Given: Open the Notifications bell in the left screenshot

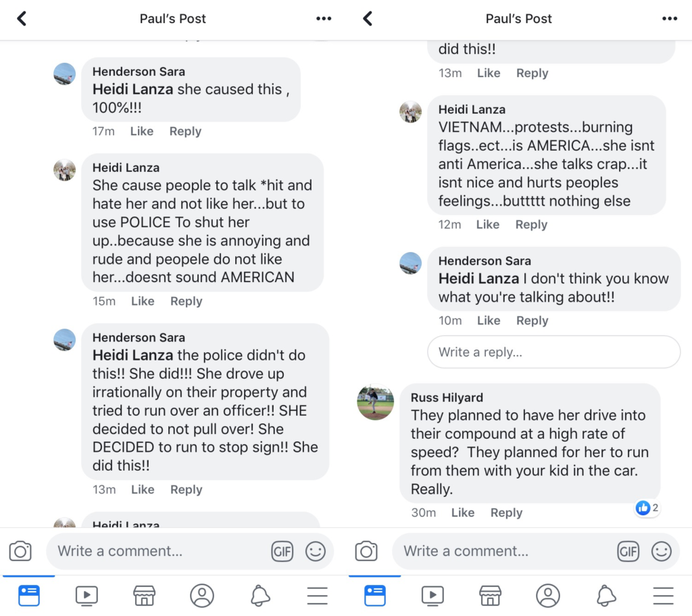Looking at the screenshot, I should click(260, 595).
